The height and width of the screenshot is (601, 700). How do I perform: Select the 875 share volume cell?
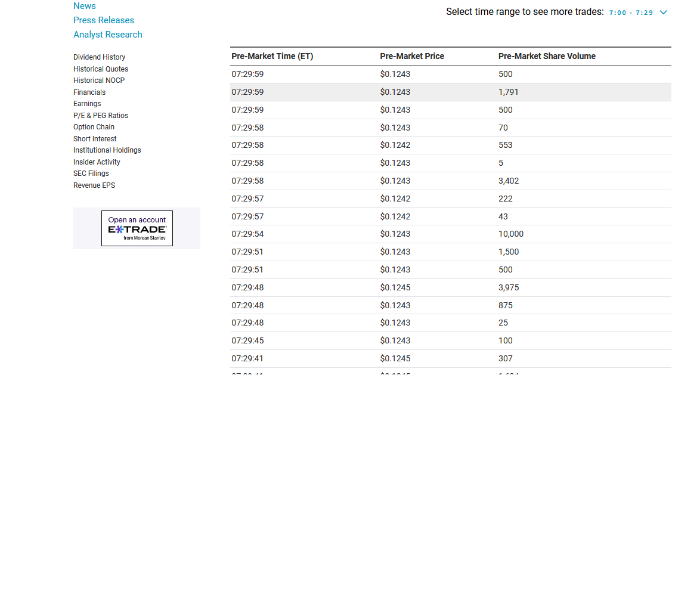click(506, 305)
